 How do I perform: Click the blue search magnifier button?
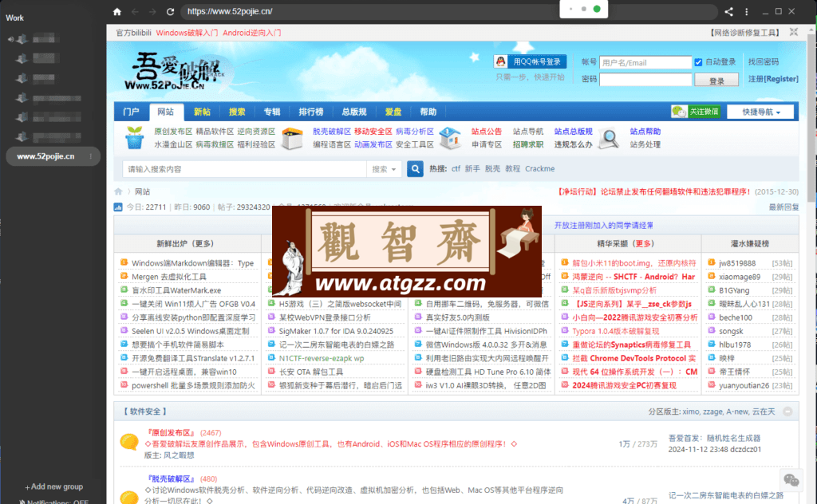[x=415, y=169]
